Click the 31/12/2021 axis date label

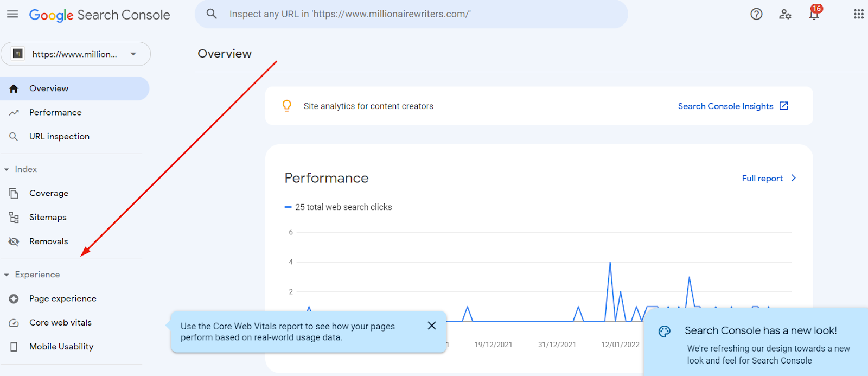click(557, 345)
